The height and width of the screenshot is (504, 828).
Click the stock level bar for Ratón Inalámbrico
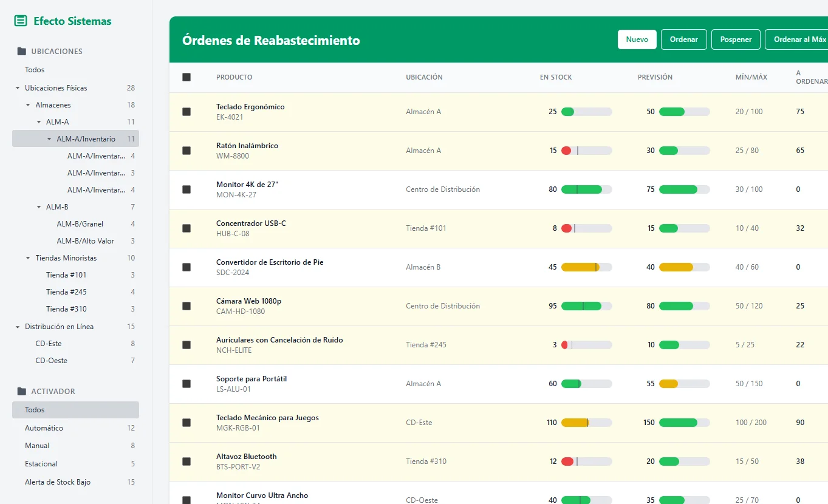click(587, 150)
